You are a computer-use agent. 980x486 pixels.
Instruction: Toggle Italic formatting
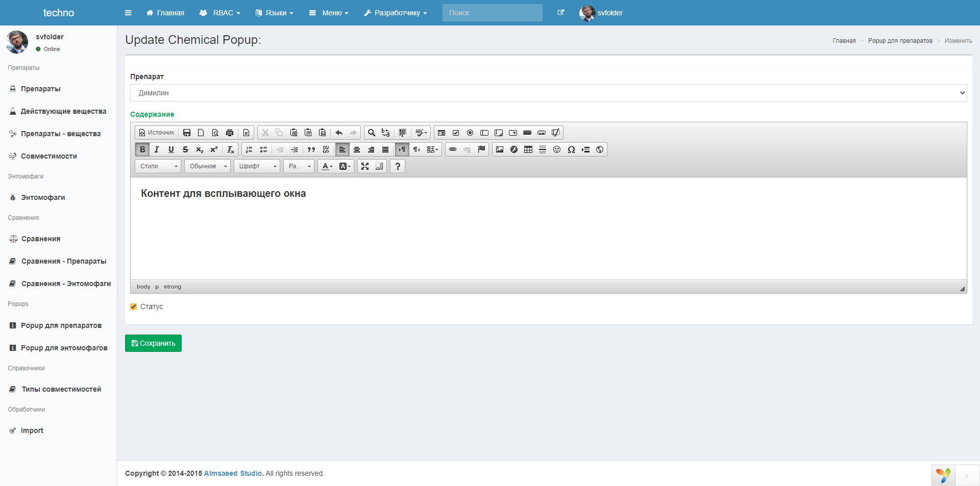click(x=157, y=149)
